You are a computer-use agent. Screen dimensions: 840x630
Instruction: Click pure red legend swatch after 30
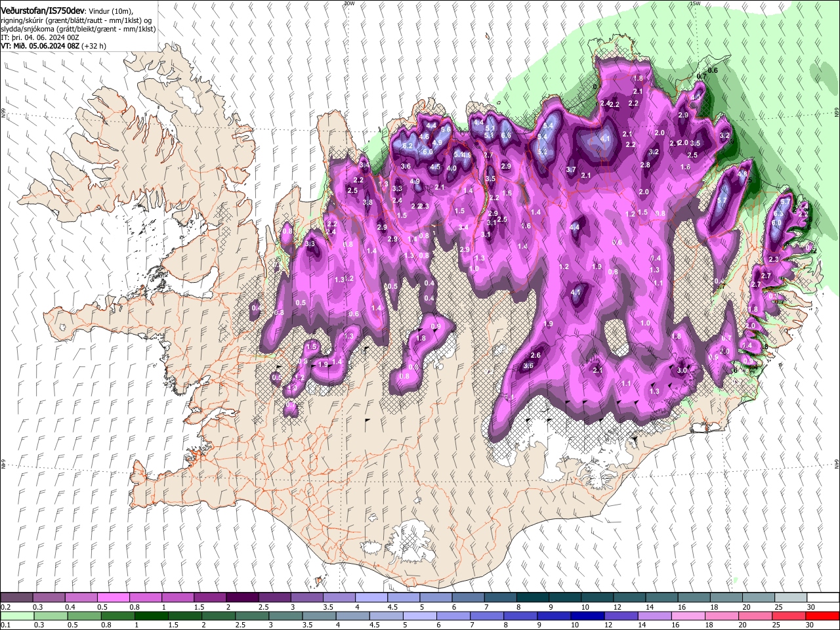point(822,616)
